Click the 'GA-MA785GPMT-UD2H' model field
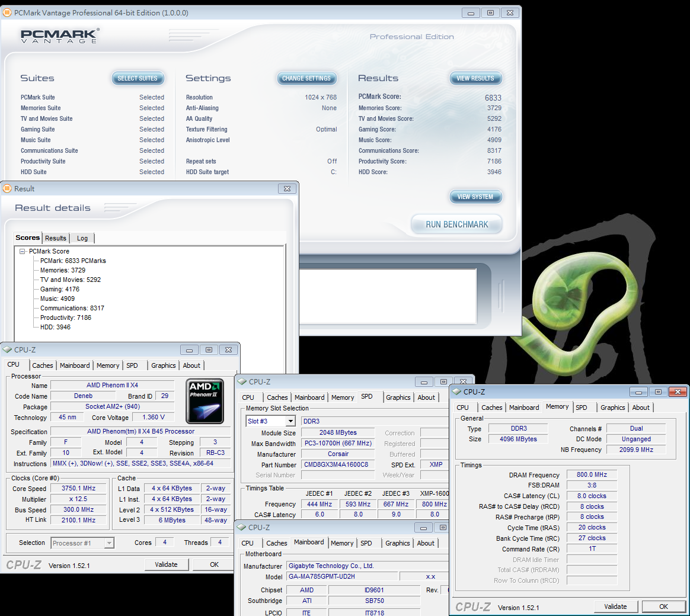 341,576
